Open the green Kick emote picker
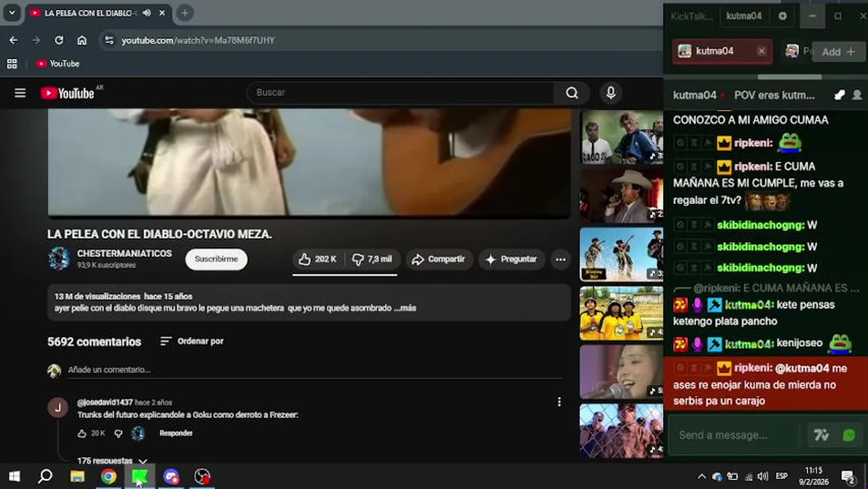 [849, 435]
